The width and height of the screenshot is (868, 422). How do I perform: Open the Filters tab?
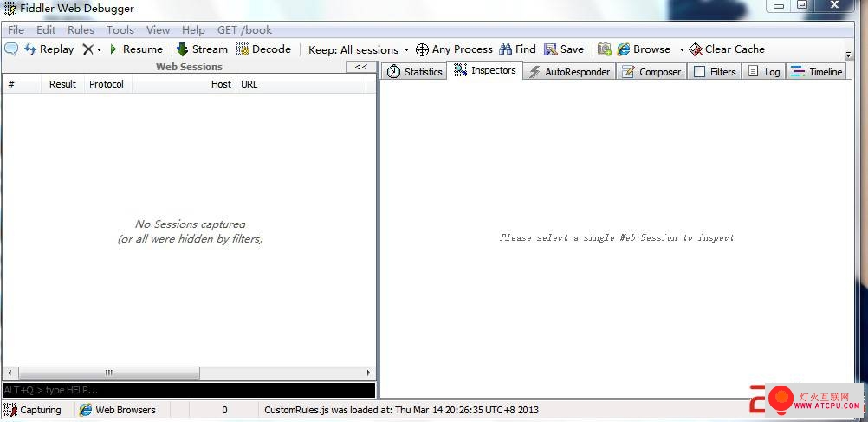(715, 71)
